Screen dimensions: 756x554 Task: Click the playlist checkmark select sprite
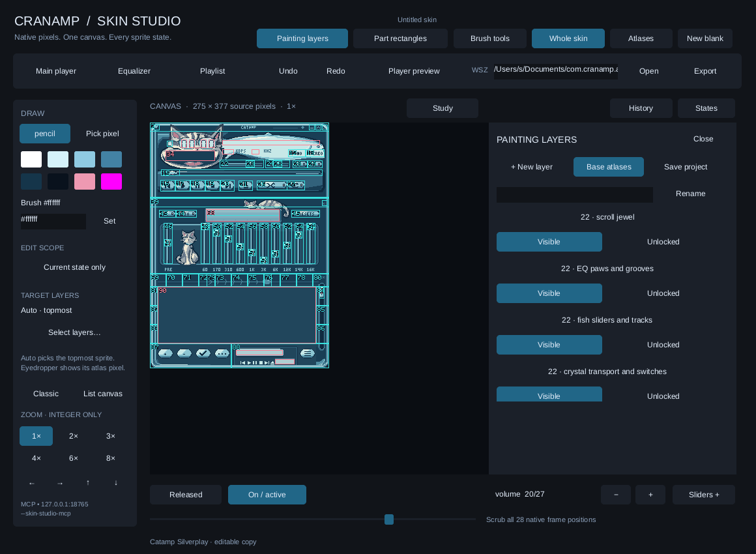point(203,353)
